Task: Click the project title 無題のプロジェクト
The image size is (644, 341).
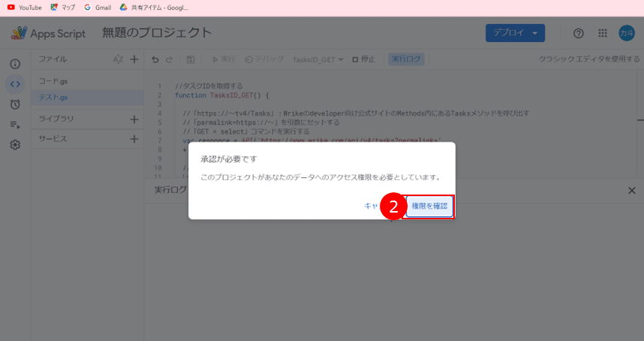Action: tap(157, 33)
